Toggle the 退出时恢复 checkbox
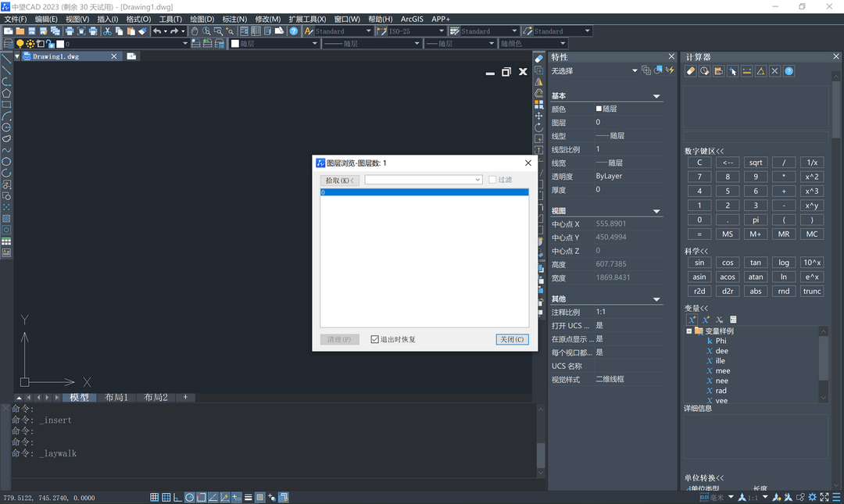 (x=375, y=339)
